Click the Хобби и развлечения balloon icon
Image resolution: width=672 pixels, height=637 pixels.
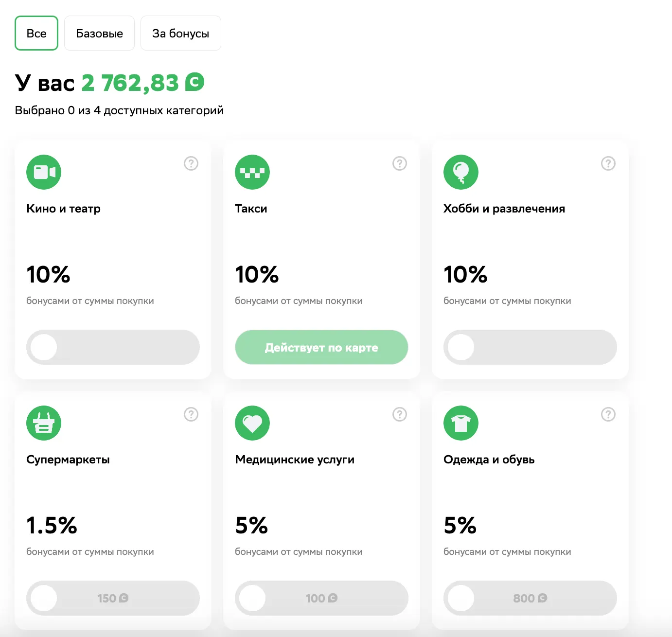(461, 172)
